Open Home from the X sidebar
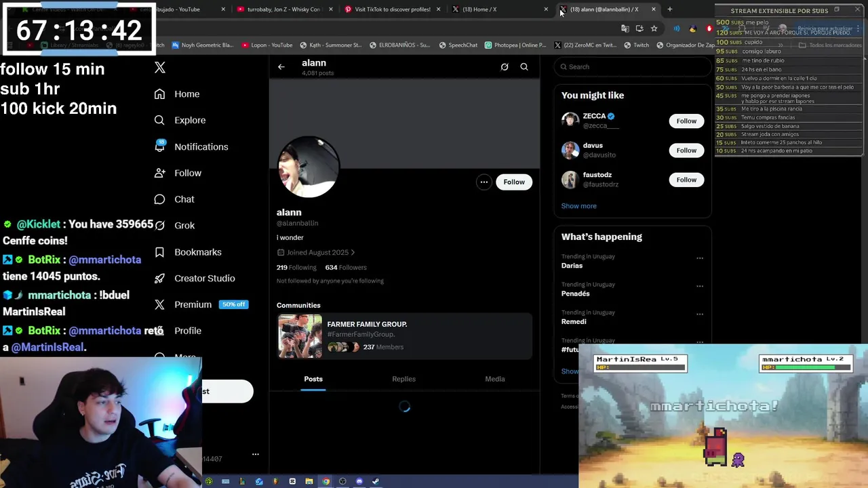868x488 pixels. 176,94
